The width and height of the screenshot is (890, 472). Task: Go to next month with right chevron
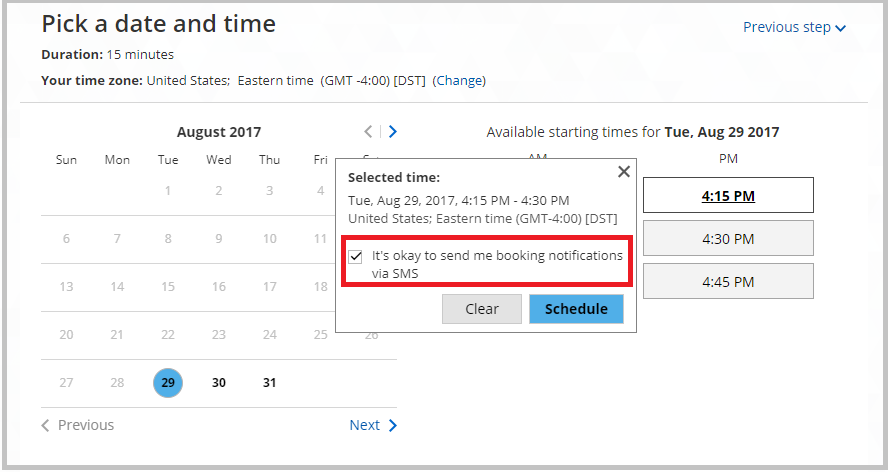tap(393, 131)
